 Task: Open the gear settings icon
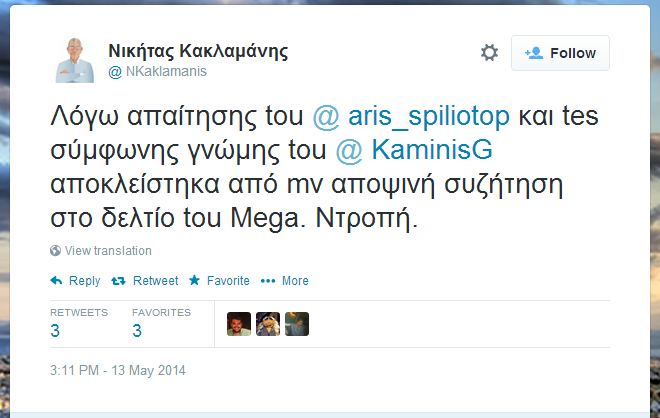tap(489, 53)
